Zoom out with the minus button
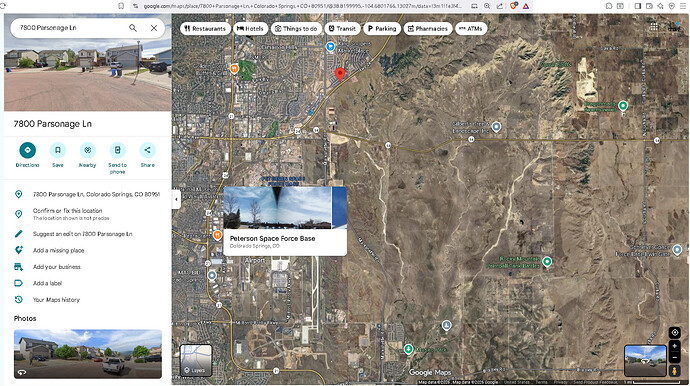 point(674,358)
